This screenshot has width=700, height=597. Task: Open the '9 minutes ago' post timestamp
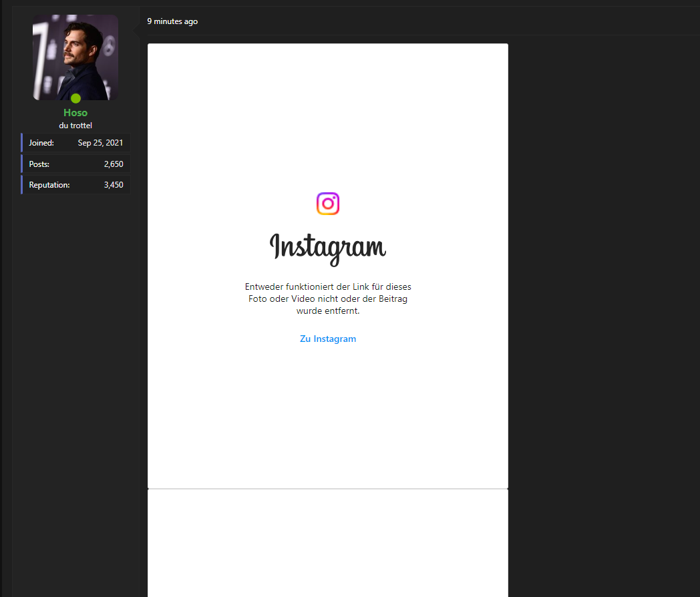[172, 21]
